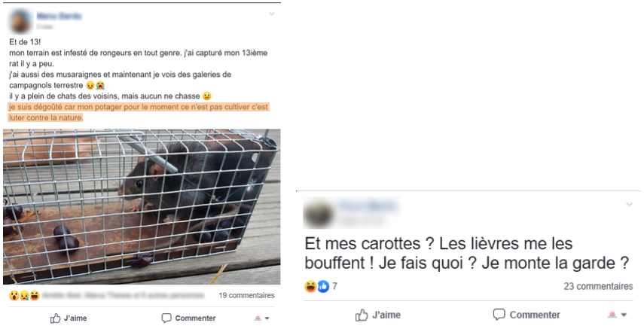Click J'aime thumbs-up icon under rat post
This screenshot has width=644, height=329.
click(x=56, y=318)
